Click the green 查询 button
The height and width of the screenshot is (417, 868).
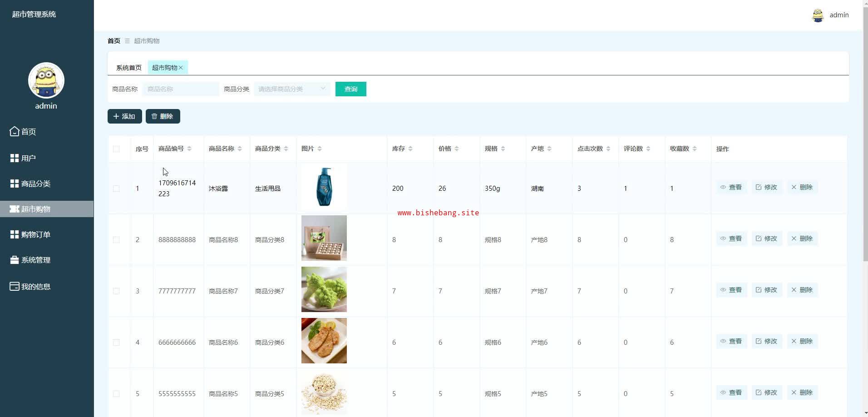tap(350, 89)
